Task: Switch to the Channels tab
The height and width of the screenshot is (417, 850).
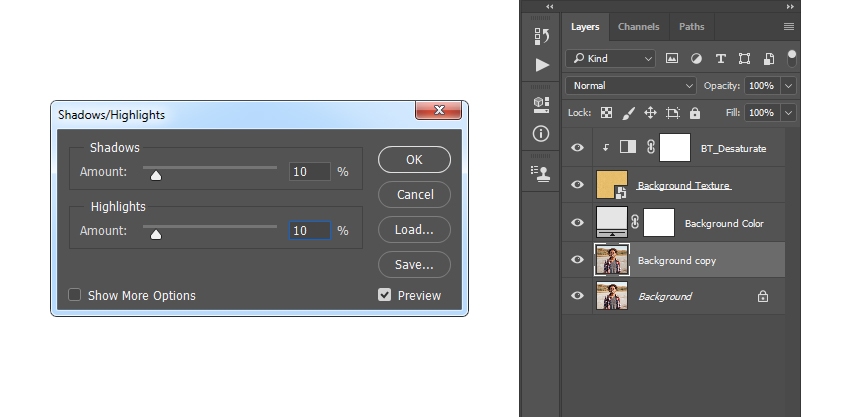Action: [639, 27]
